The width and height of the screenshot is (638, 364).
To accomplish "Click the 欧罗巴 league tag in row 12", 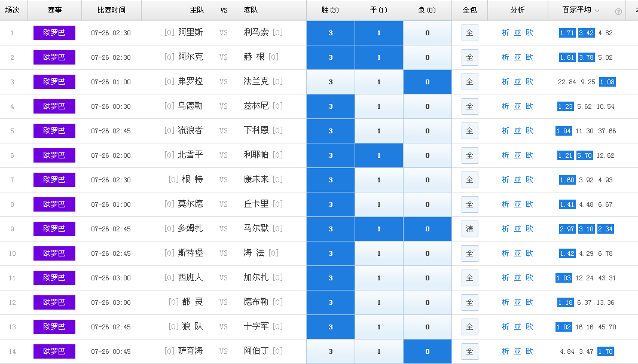I will click(x=54, y=302).
